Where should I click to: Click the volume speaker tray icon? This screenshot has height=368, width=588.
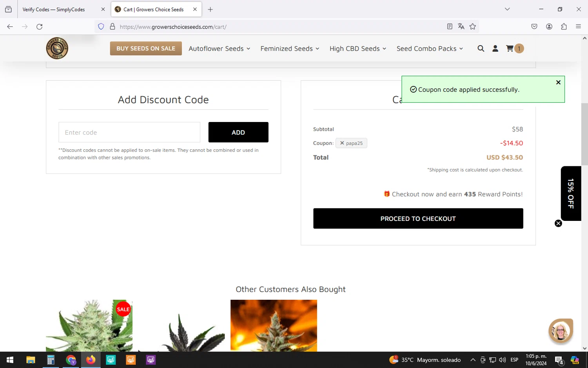click(502, 360)
